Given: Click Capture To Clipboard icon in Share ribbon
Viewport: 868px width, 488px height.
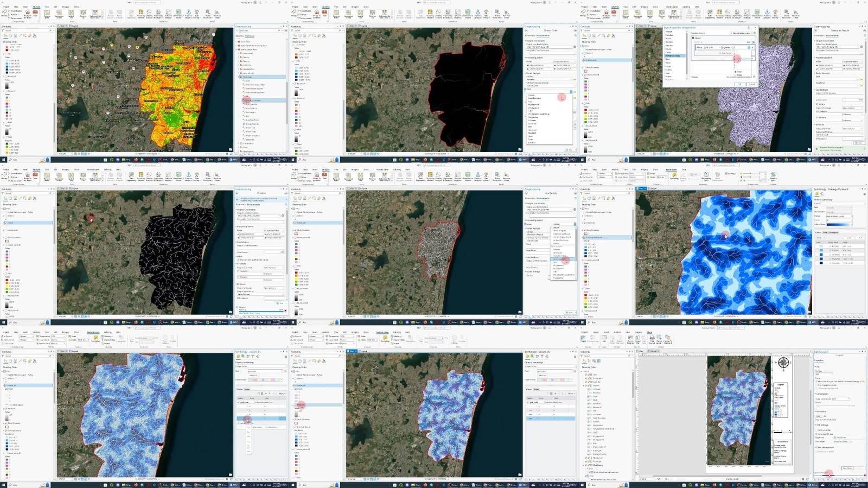Looking at the screenshot, I should click(668, 338).
